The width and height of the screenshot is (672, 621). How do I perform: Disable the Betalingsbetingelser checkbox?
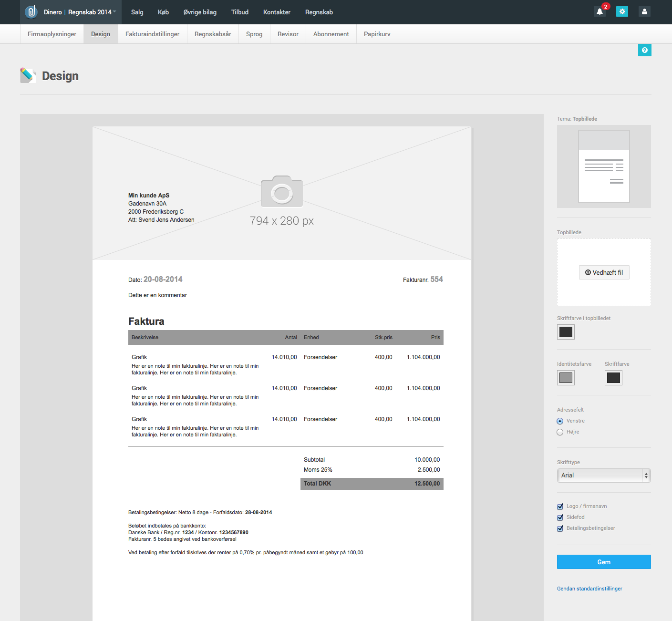[x=560, y=528]
